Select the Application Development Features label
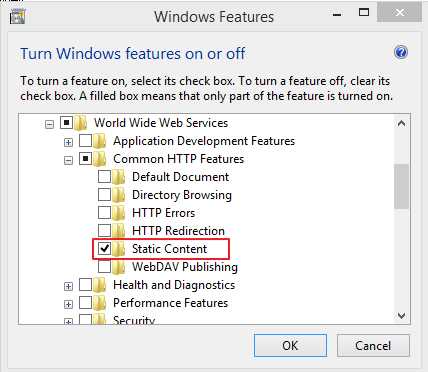The image size is (428, 372). [204, 141]
